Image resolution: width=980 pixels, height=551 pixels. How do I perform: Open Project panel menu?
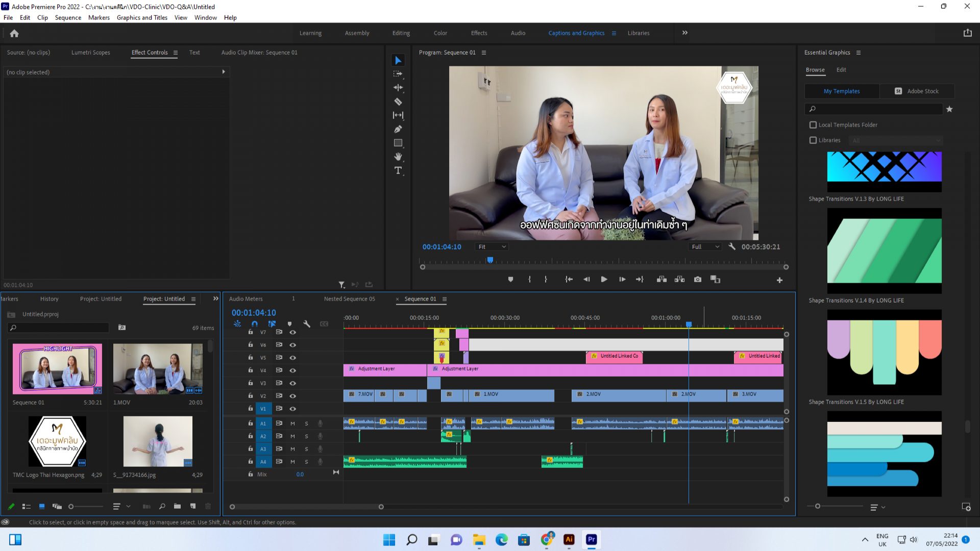point(193,299)
